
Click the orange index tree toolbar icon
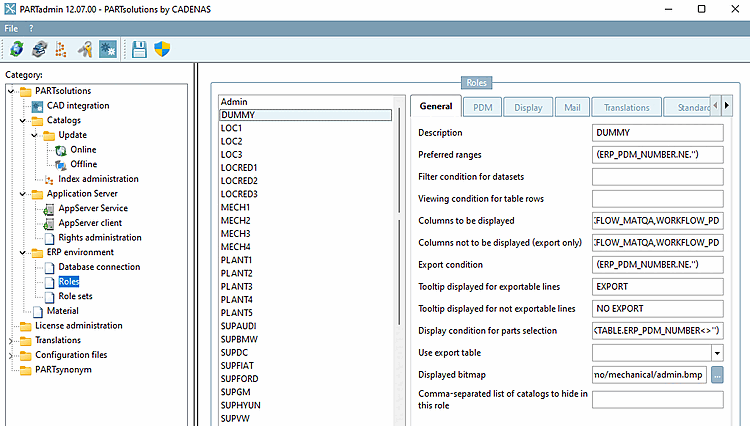tap(61, 49)
